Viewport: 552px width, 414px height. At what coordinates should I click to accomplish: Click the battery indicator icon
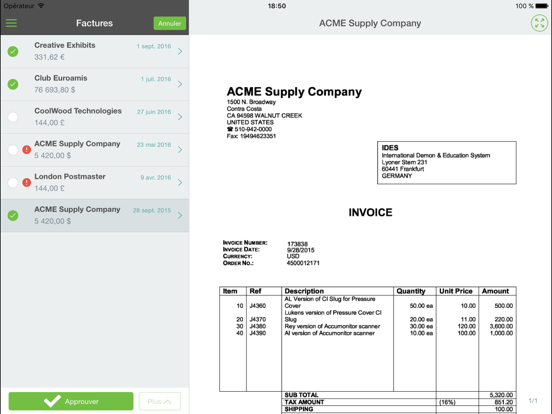coord(541,6)
